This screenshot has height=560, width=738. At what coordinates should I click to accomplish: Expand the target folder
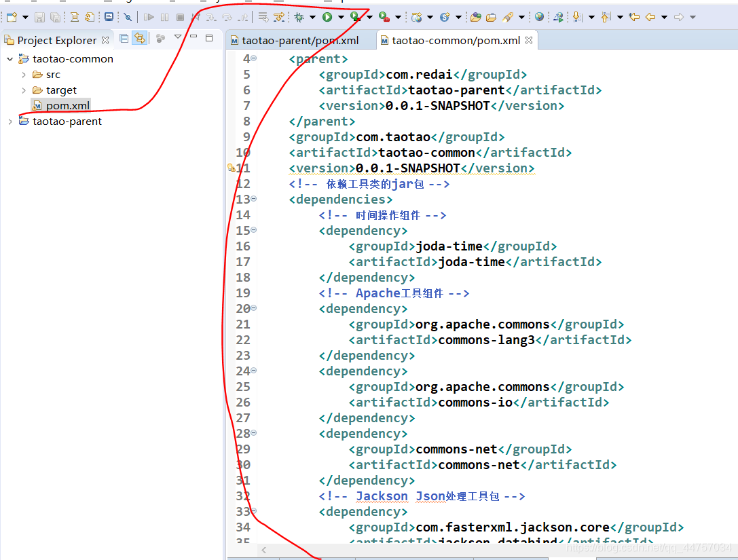tap(24, 90)
